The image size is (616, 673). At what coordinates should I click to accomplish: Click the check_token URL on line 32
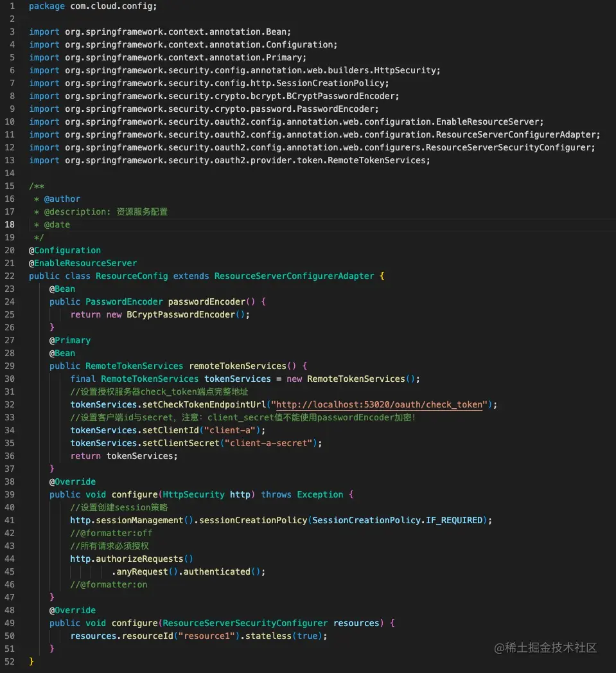coord(379,405)
